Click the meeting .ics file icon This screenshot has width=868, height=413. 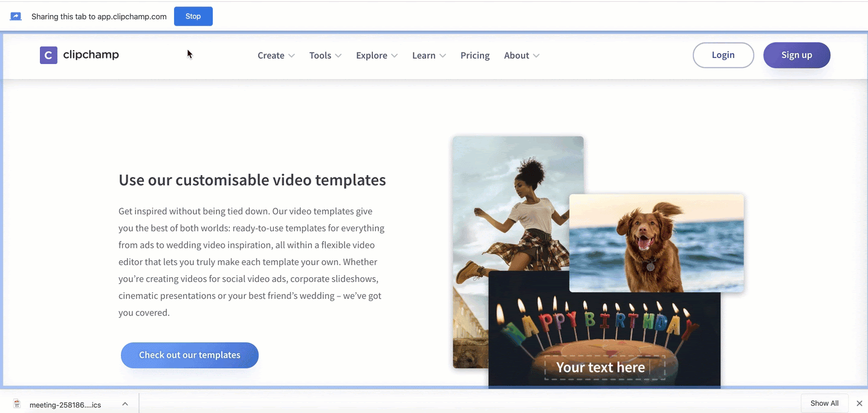17,404
